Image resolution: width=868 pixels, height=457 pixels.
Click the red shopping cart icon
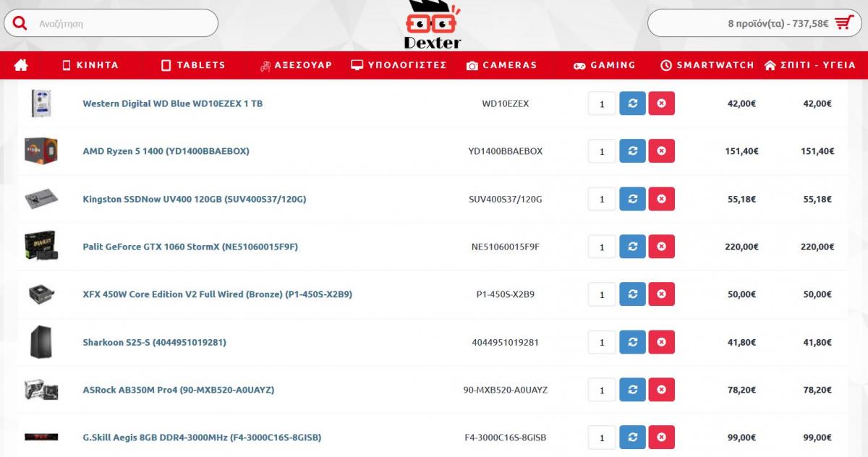pyautogui.click(x=843, y=22)
